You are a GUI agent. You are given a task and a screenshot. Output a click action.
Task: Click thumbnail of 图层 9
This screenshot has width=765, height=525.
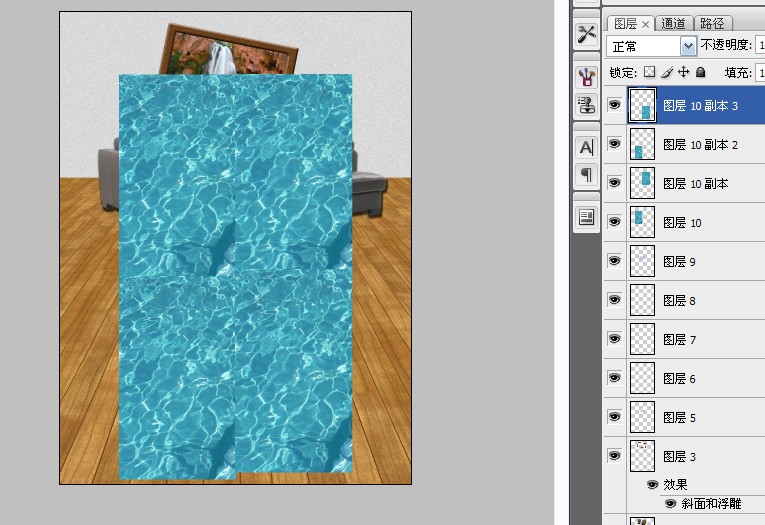(642, 261)
